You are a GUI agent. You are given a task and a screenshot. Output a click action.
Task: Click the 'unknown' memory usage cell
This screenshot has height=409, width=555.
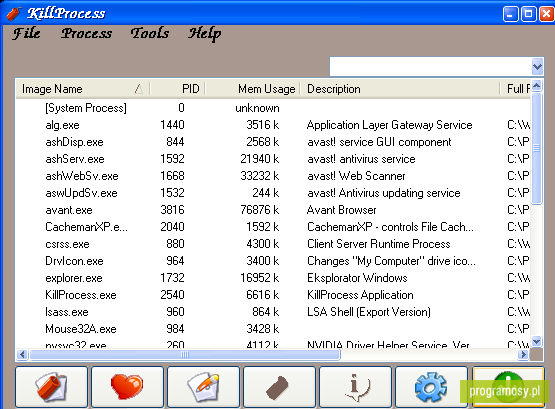[257, 108]
